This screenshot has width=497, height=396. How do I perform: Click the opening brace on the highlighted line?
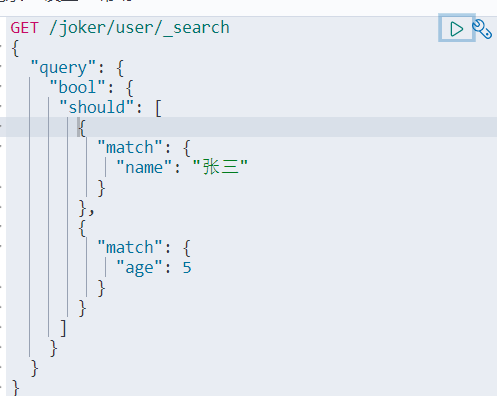point(82,128)
